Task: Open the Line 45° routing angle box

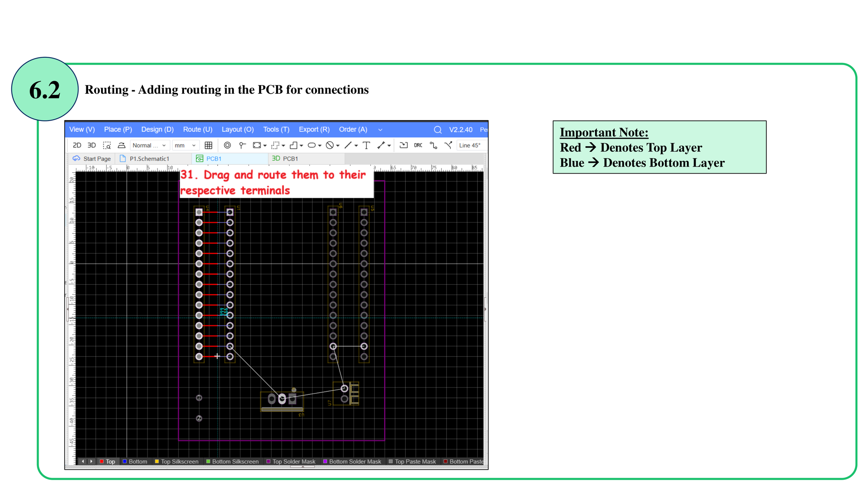Action: click(471, 145)
